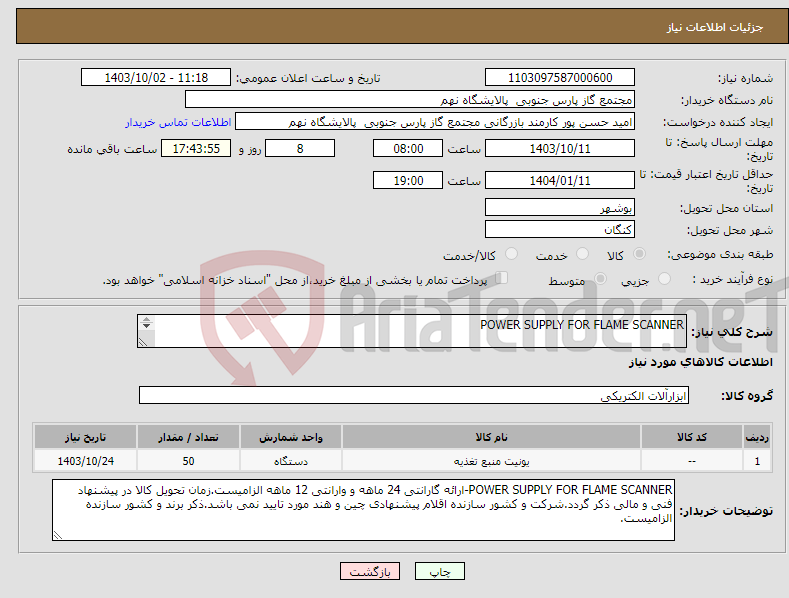Click the resize grip of the buyer notes box
The width and height of the screenshot is (789, 598).
click(58, 536)
